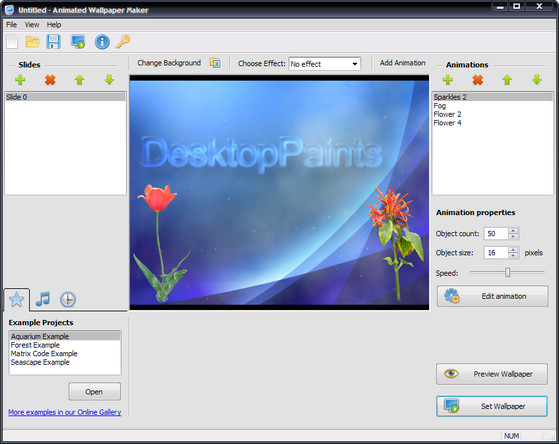Move selected animation down with green arrow
This screenshot has height=444, width=559.
(537, 80)
